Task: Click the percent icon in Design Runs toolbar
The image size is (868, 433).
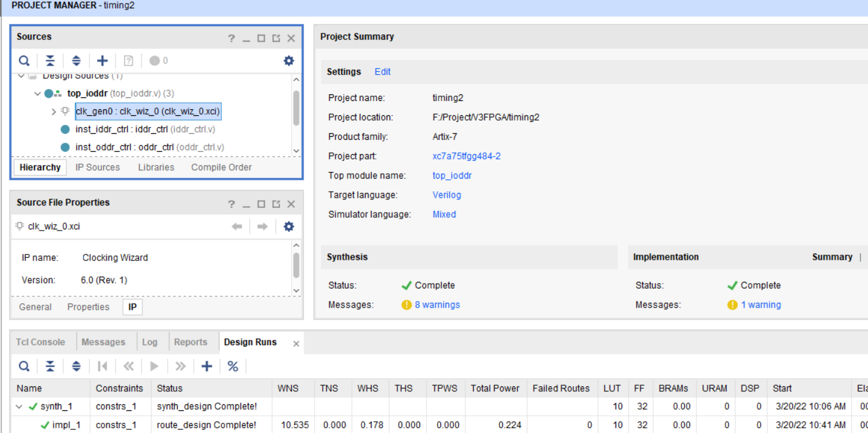Action: [233, 366]
